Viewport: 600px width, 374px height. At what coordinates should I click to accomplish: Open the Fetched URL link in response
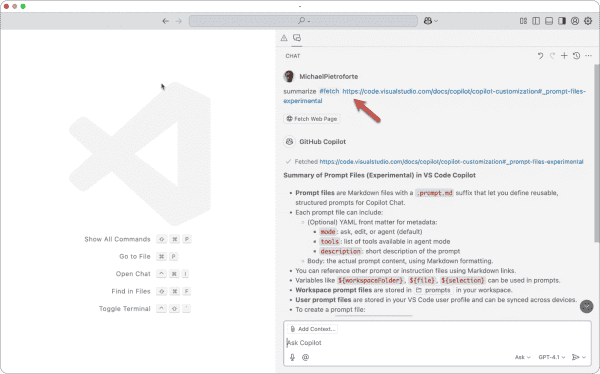pos(451,162)
